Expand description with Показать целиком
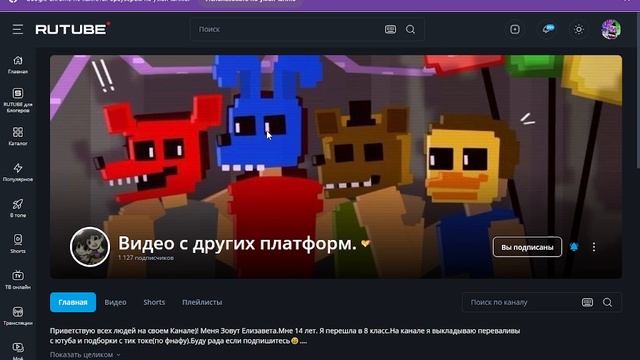640x360 pixels. click(85, 355)
